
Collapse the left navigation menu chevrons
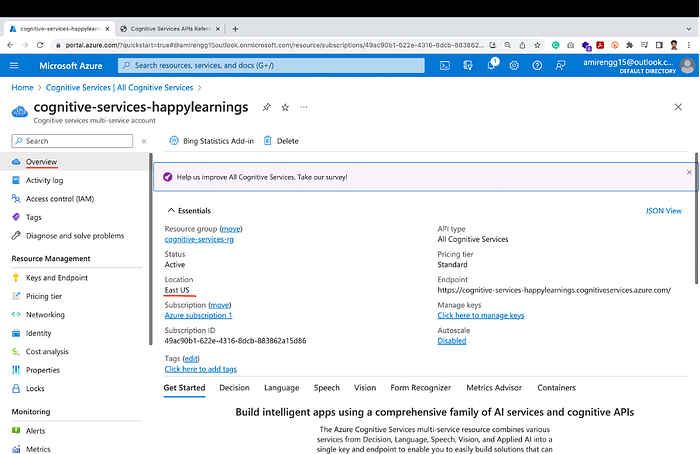coord(144,141)
